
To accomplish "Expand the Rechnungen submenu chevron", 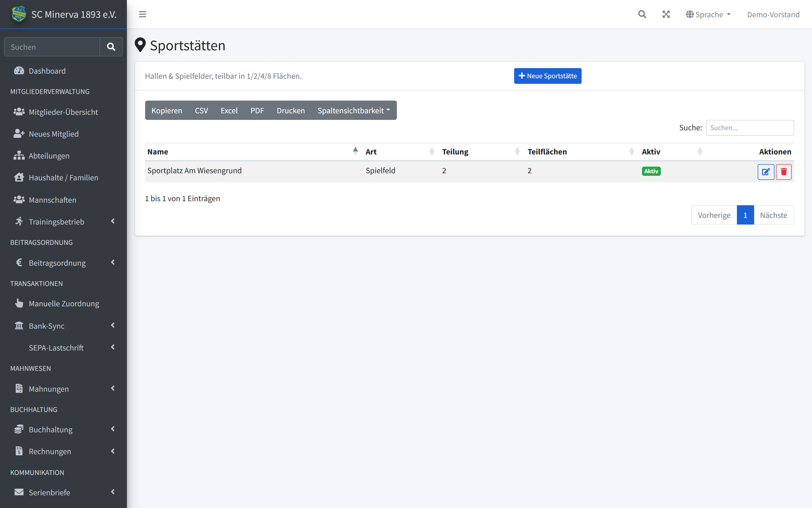I will click(113, 451).
